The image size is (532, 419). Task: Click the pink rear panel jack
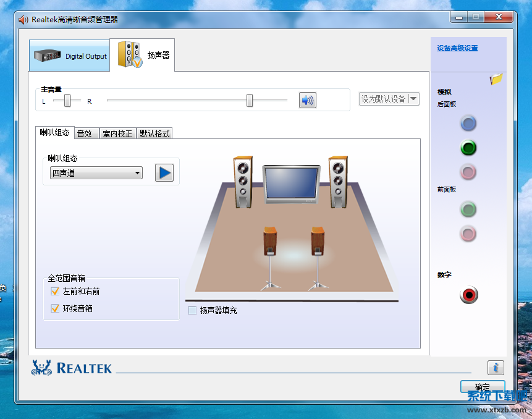tap(468, 172)
